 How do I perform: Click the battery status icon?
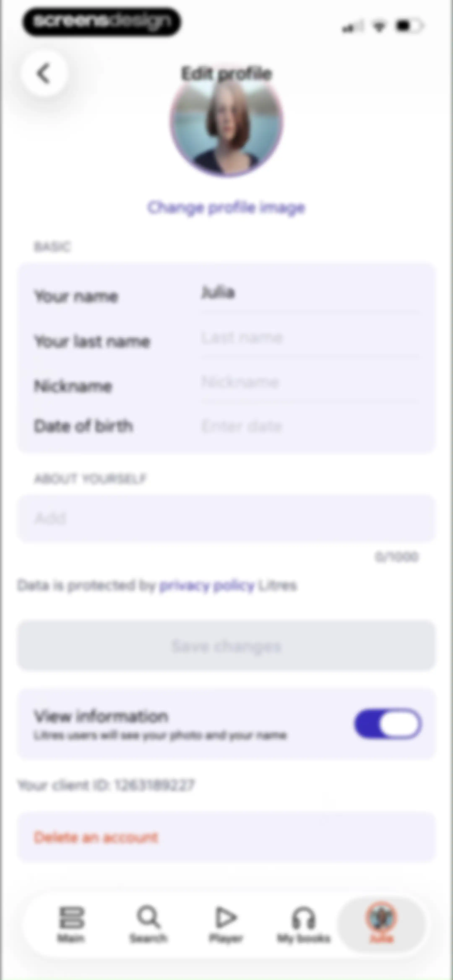[409, 26]
